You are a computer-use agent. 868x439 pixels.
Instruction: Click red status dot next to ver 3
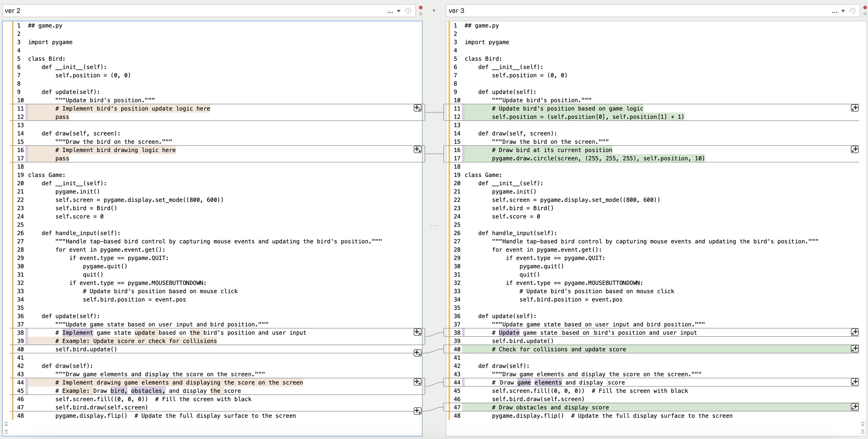(x=865, y=8)
